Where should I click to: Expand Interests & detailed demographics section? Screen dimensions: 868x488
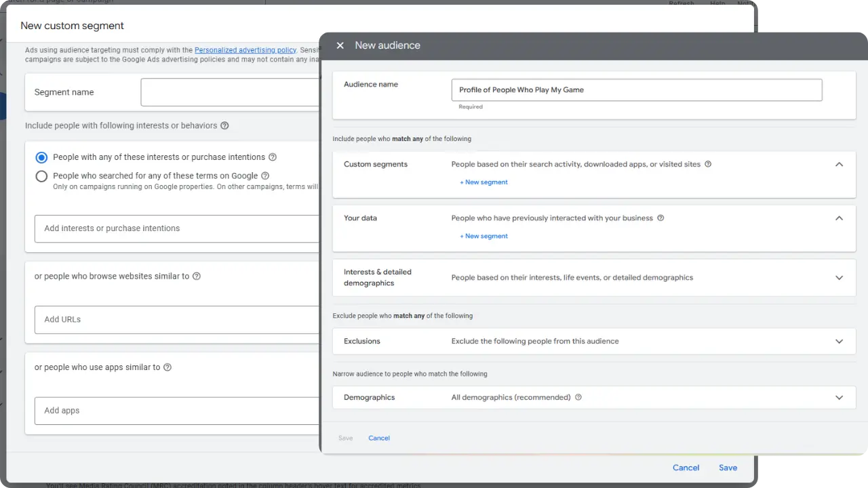(x=839, y=278)
